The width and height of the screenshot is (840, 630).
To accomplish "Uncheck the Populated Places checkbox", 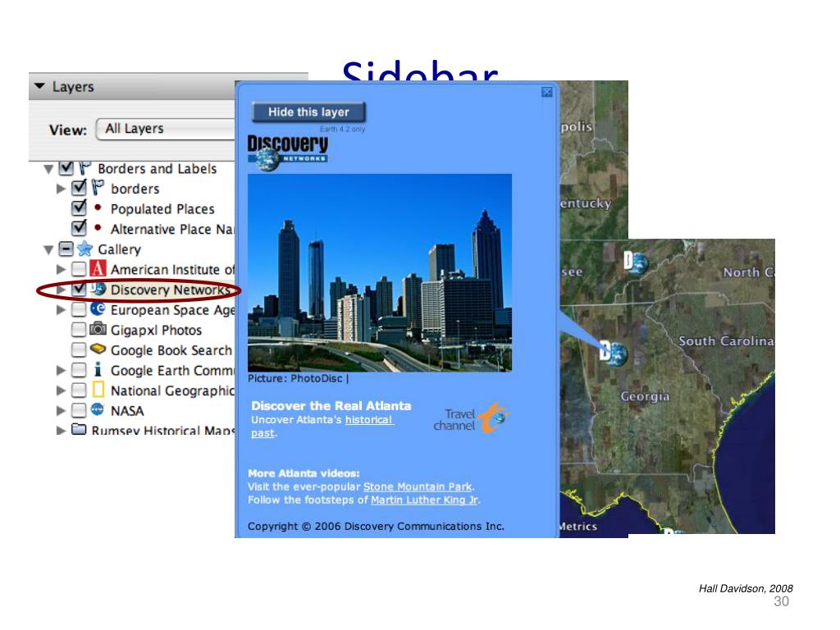I will [x=79, y=208].
